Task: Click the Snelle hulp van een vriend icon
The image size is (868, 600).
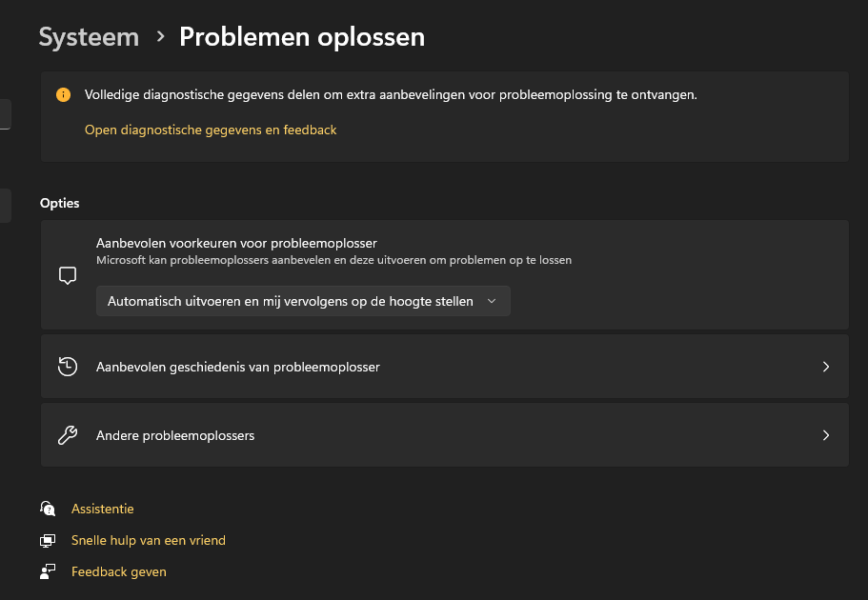Action: click(48, 540)
